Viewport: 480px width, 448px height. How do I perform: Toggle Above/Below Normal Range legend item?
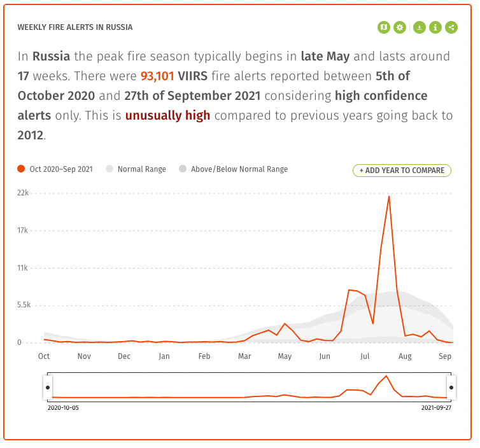point(233,169)
